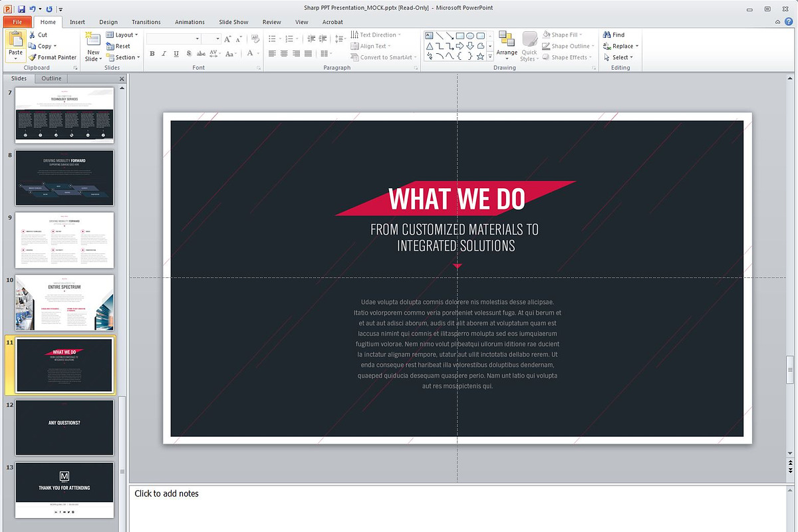The height and width of the screenshot is (532, 798).
Task: Insert a New Slide via the icon
Action: [x=93, y=40]
